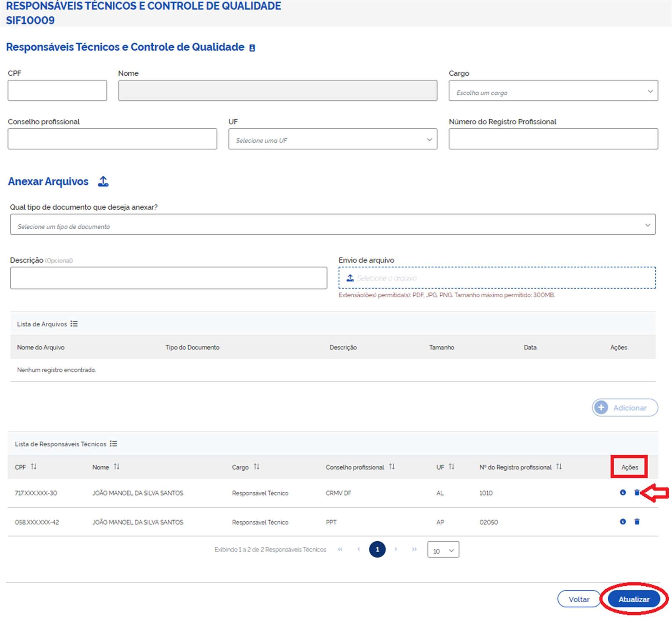Sort by UF column sort icon
The height and width of the screenshot is (617, 672).
(x=451, y=467)
